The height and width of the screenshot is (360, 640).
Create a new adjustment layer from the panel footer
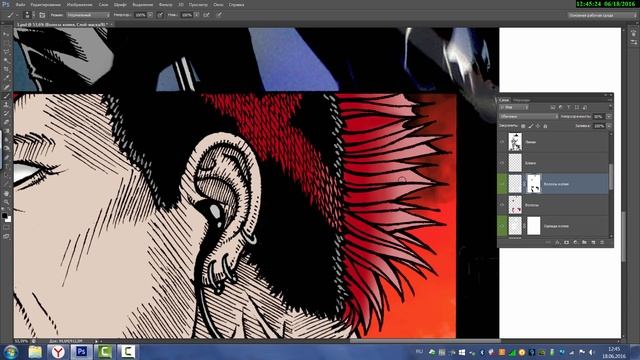[x=576, y=242]
